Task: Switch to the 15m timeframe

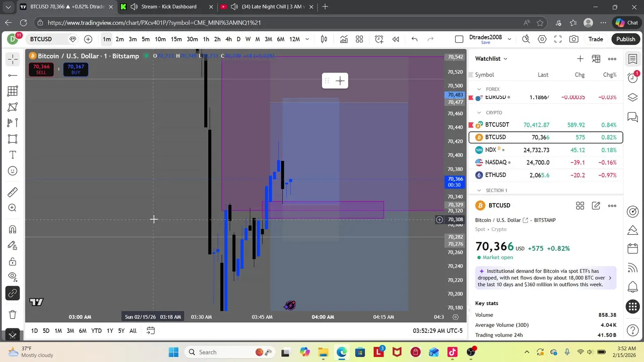Action: (176, 39)
